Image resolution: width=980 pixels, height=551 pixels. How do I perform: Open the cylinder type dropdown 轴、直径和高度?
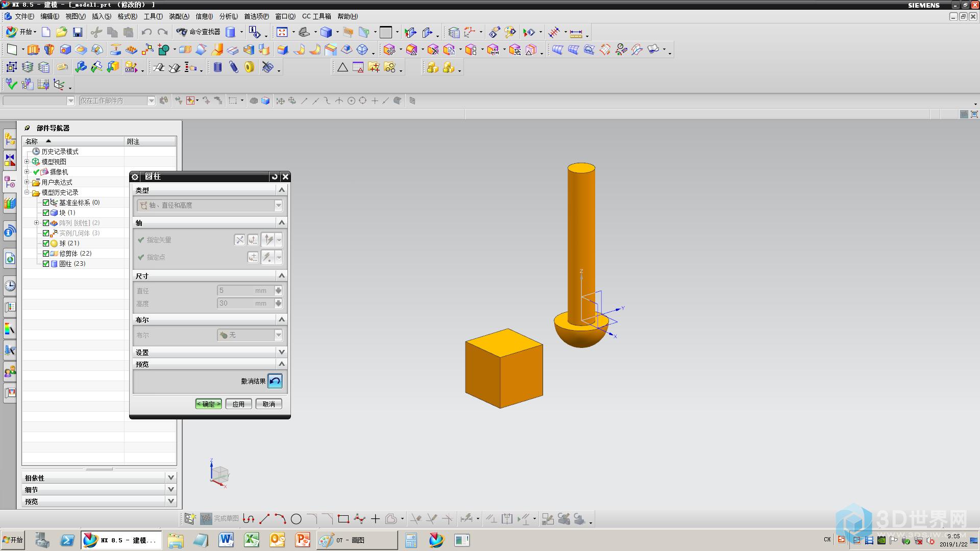click(210, 205)
